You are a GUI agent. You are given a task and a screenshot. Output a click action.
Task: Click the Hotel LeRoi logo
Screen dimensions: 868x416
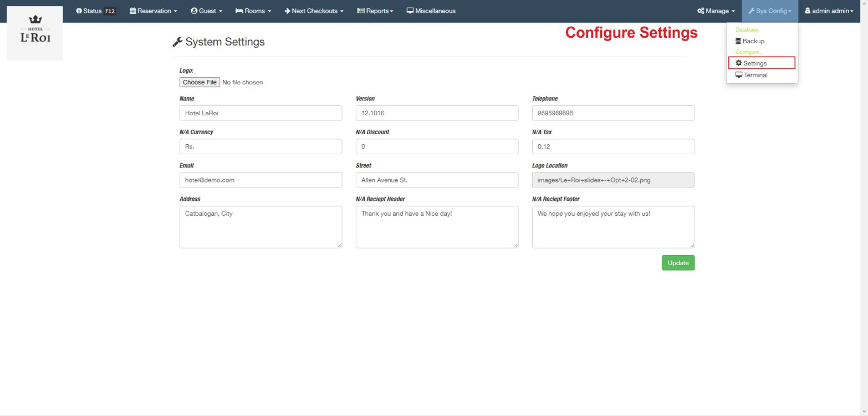pyautogui.click(x=35, y=33)
